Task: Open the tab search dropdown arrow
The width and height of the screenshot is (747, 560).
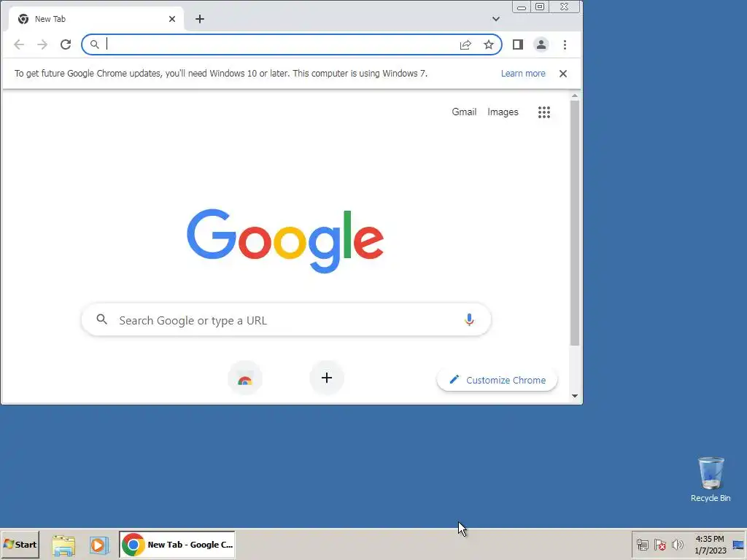Action: 496,19
